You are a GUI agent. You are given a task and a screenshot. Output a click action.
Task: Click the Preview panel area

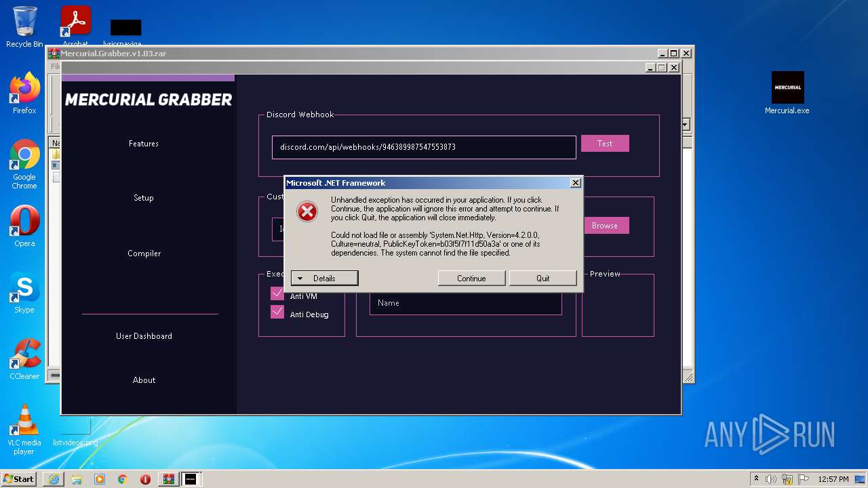tap(618, 306)
